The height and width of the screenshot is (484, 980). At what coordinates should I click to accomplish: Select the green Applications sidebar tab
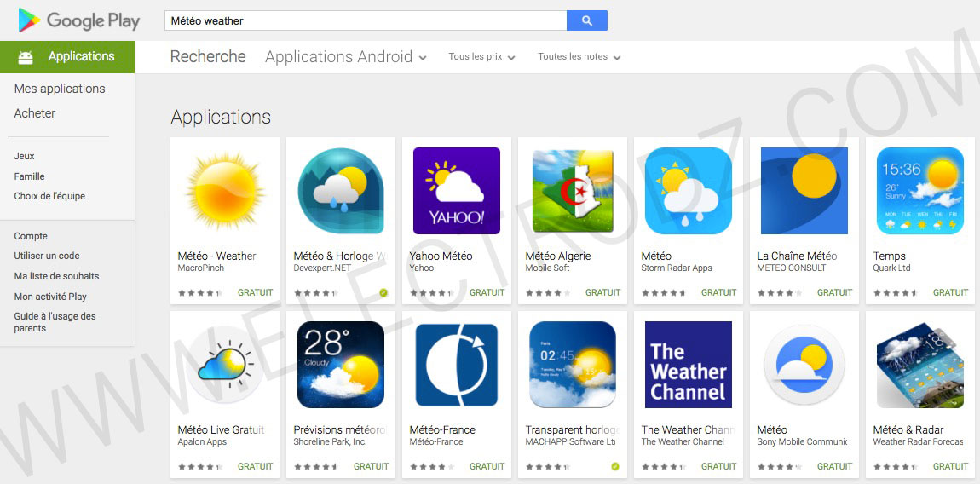(x=66, y=57)
